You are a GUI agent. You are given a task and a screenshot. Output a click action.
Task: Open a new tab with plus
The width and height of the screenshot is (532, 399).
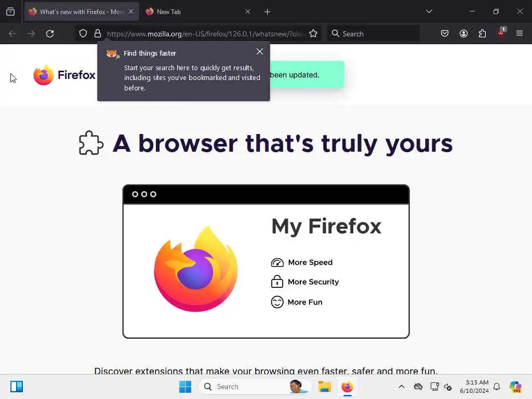point(267,12)
